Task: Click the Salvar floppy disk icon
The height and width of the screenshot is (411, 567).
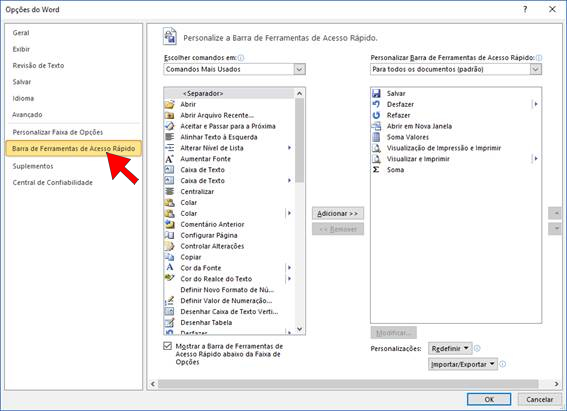Action: (376, 93)
